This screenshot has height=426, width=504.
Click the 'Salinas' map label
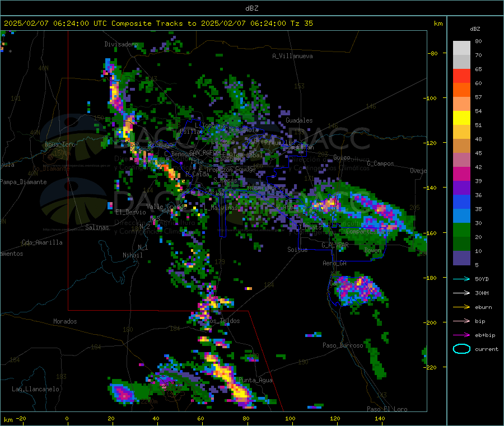[97, 227]
